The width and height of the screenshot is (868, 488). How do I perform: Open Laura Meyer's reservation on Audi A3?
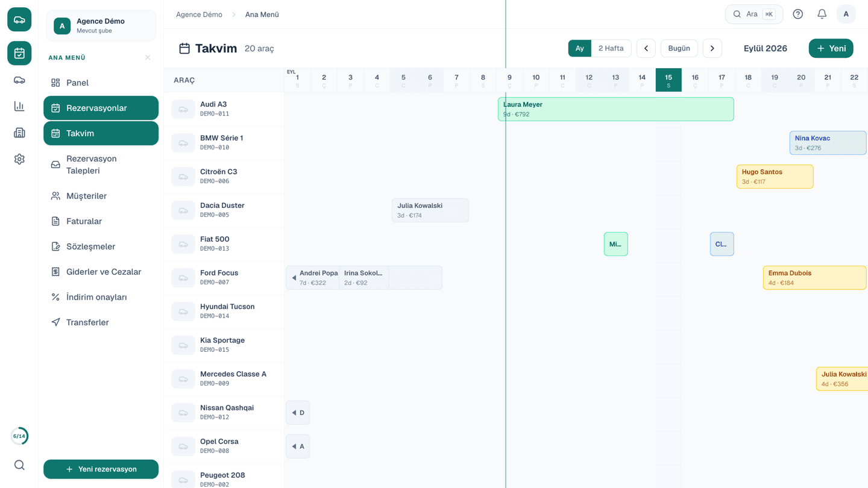click(615, 109)
